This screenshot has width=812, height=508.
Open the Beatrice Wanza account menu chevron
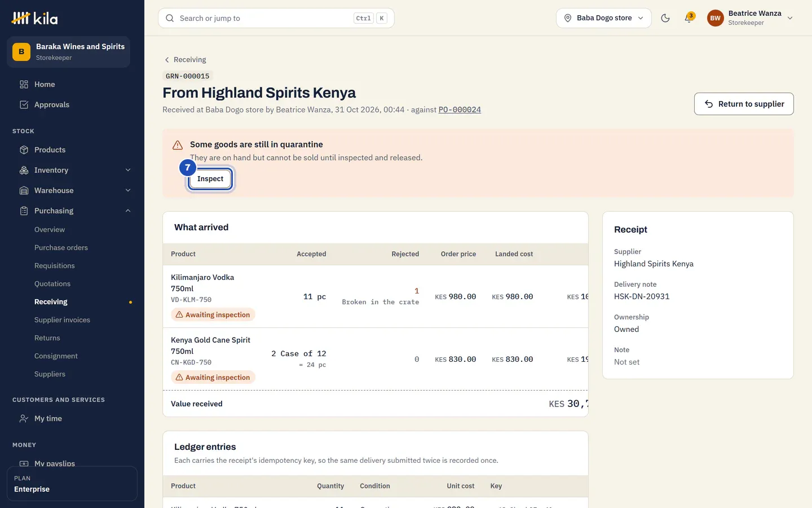790,18
